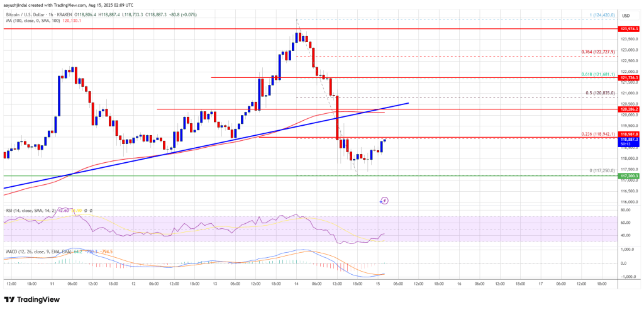The width and height of the screenshot is (644, 310).
Task: Select the RSI indicator legend label
Action: click(x=25, y=210)
